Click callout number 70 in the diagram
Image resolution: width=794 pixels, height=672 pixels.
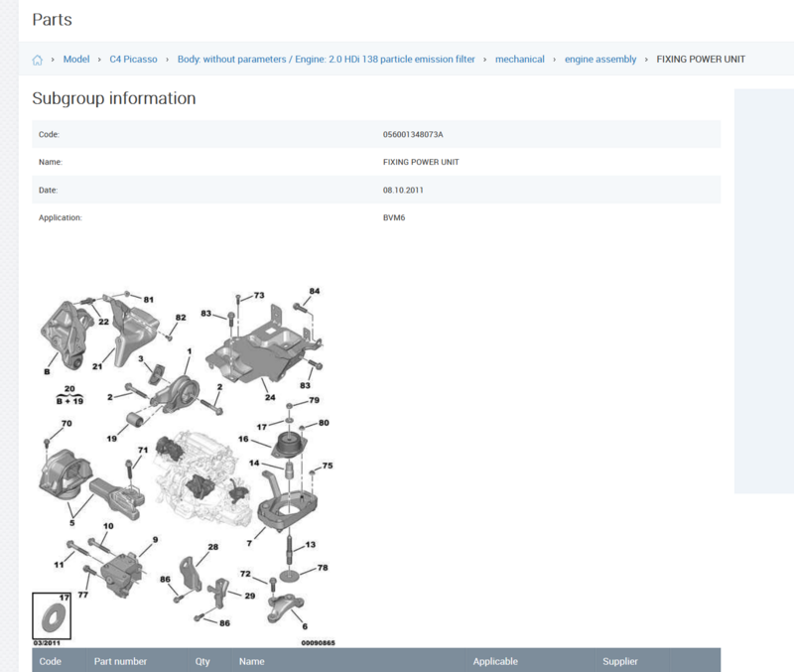point(66,424)
